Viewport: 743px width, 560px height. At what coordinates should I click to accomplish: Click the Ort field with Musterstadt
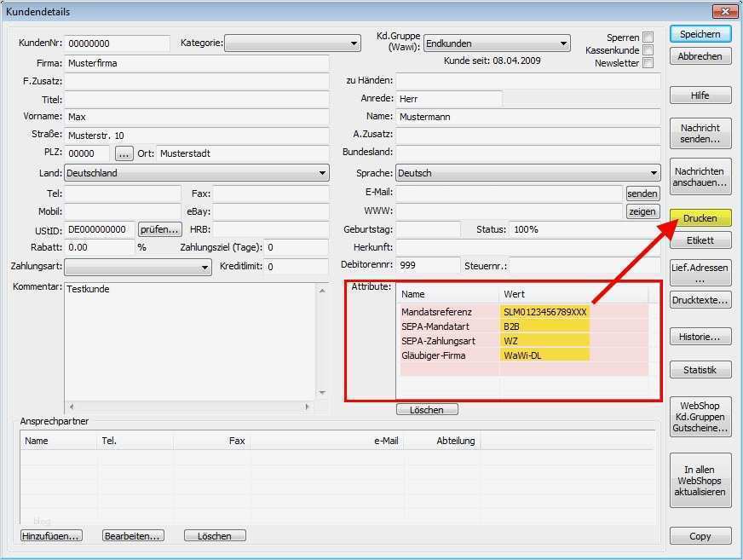click(243, 153)
